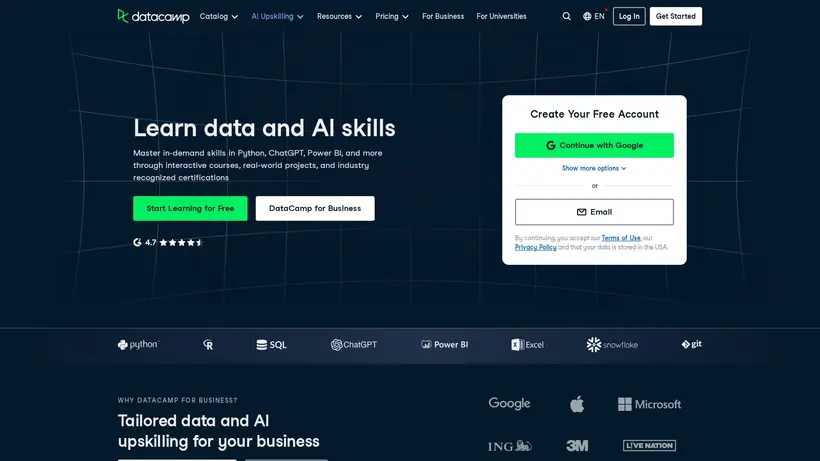Click the 'Learn data and AI skills' heading
Viewport: 820px width, 461px height.
[x=264, y=128]
